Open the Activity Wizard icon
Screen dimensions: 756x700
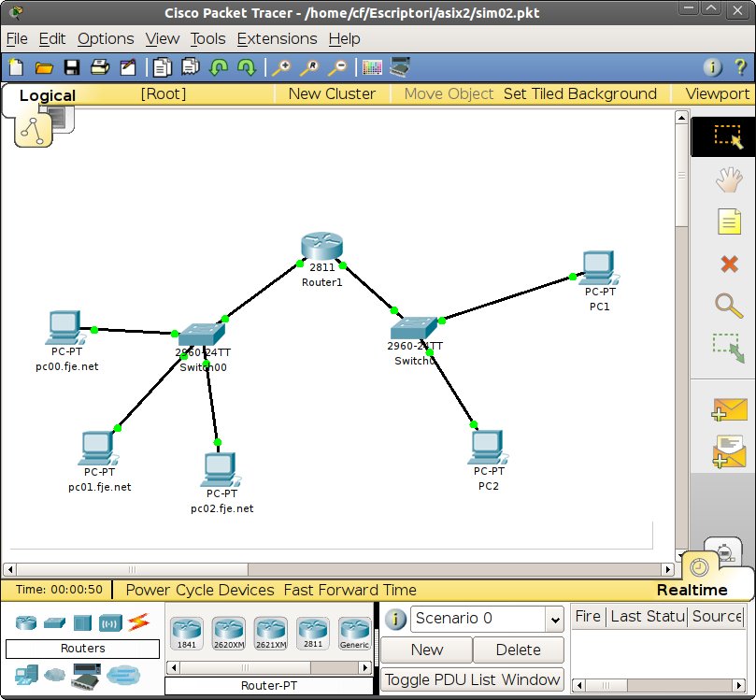(x=128, y=67)
